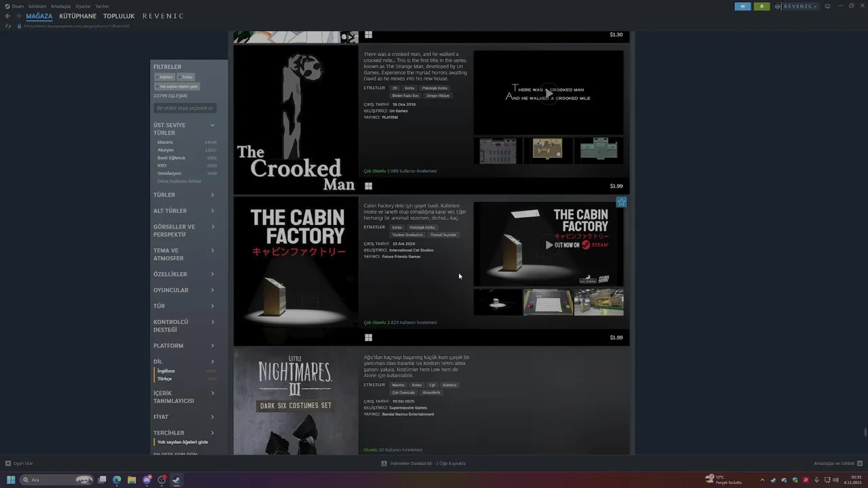
Task: Open the green notifications bell
Action: coord(762,6)
